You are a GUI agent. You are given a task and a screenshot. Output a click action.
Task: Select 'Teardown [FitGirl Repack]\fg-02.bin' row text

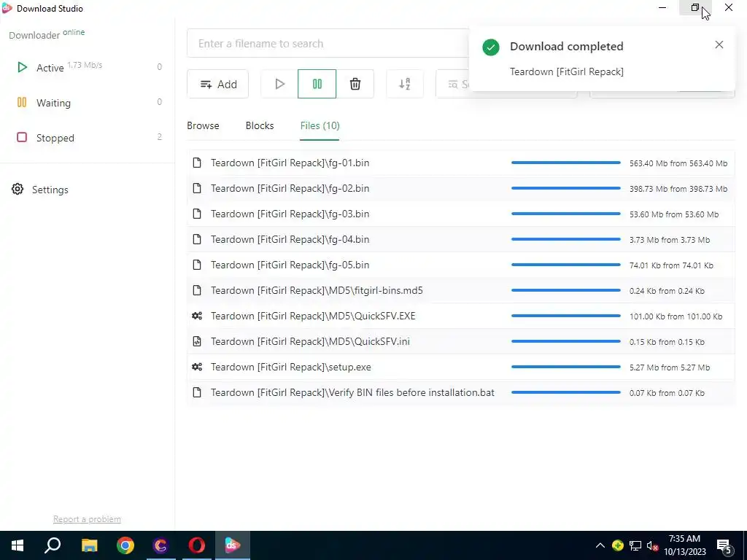[x=290, y=189]
